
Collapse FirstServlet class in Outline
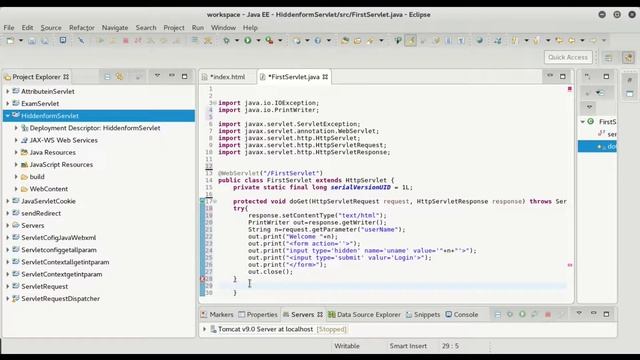[583, 122]
